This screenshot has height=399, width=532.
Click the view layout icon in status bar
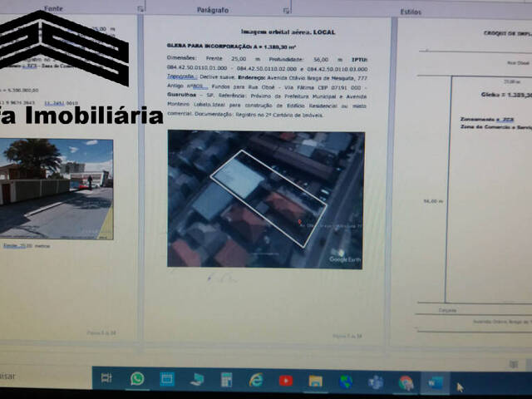[x=513, y=364]
